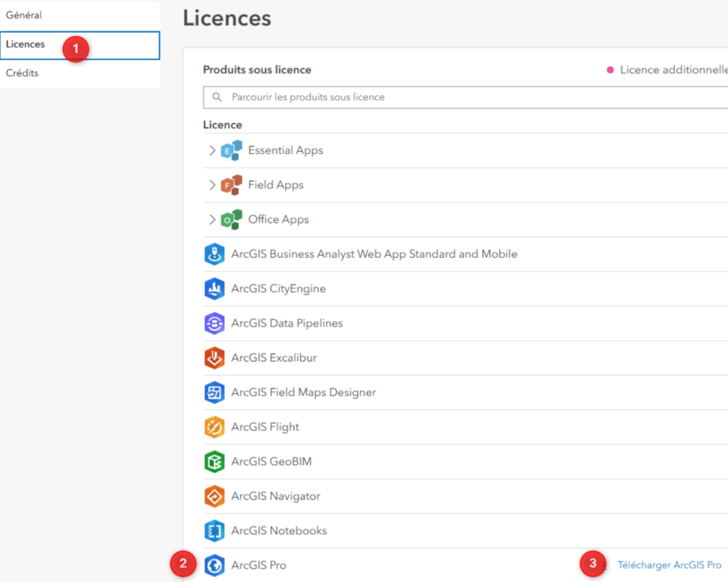Expand the Essential Apps group
The height and width of the screenshot is (582, 728).
pyautogui.click(x=212, y=150)
